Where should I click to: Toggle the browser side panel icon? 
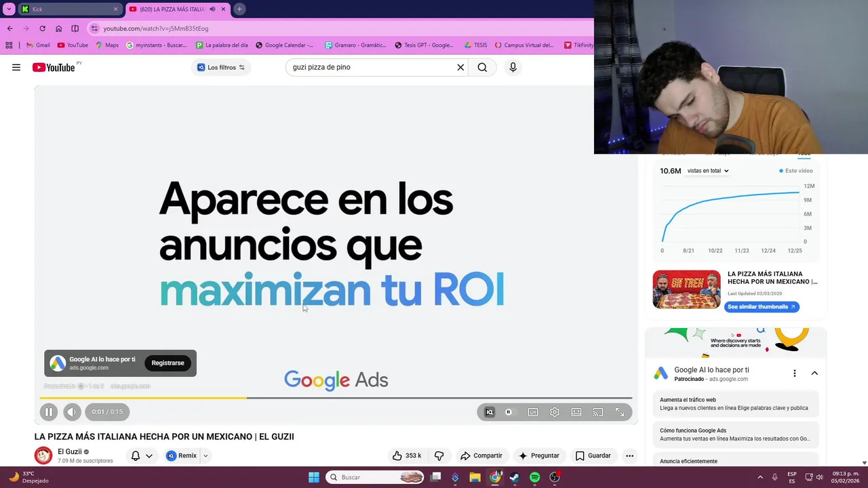pos(75,28)
